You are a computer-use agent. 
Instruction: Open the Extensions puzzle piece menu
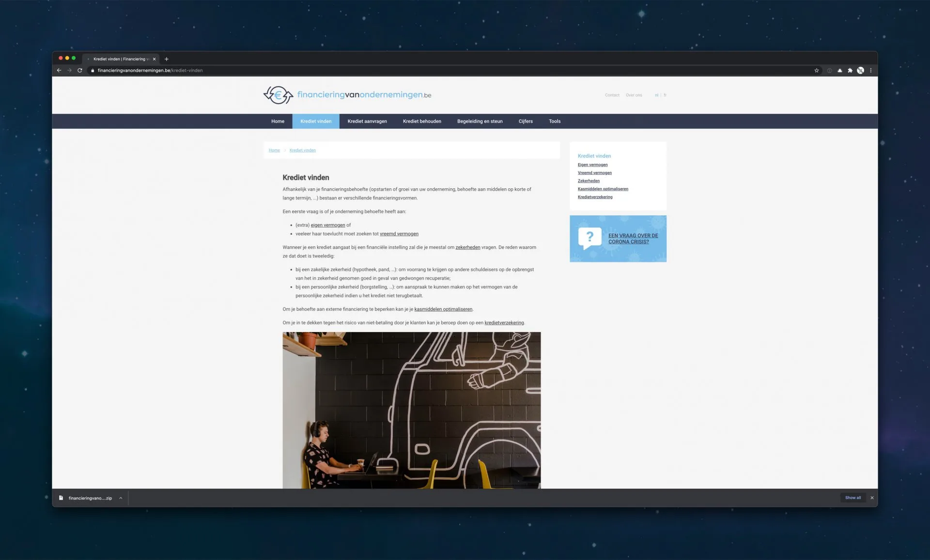coord(850,71)
